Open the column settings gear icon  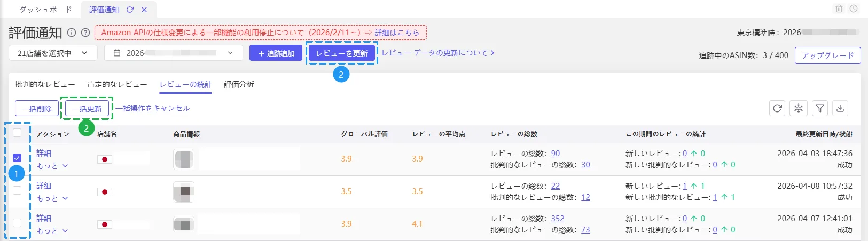(798, 108)
